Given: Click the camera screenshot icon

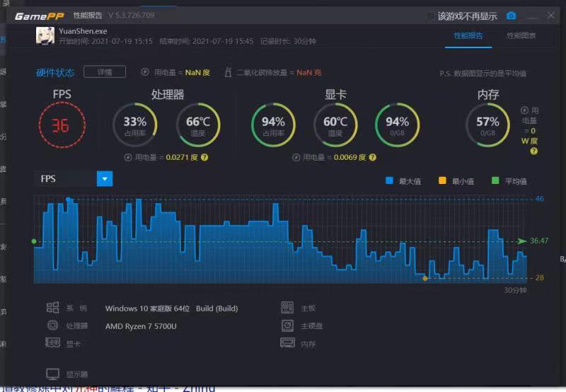Looking at the screenshot, I should tap(511, 16).
